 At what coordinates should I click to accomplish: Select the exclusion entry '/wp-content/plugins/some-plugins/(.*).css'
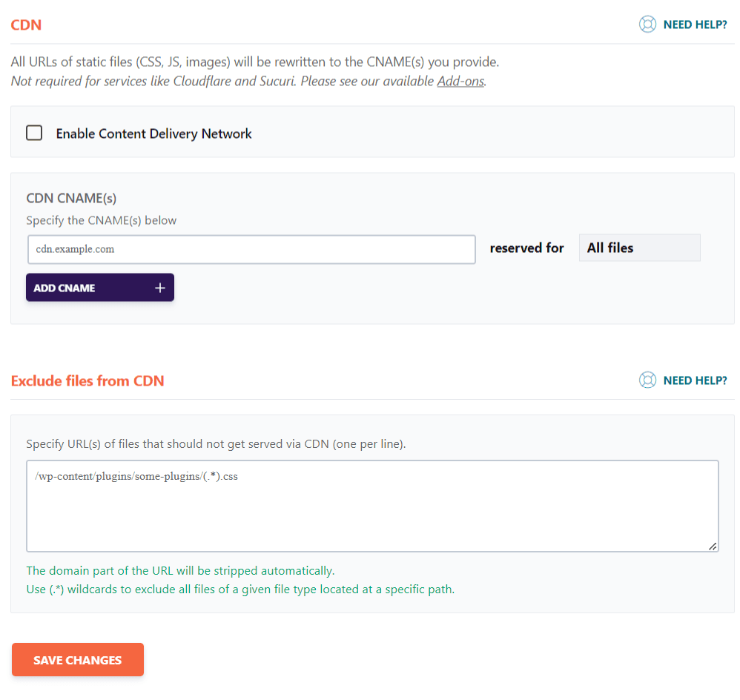pyautogui.click(x=135, y=476)
